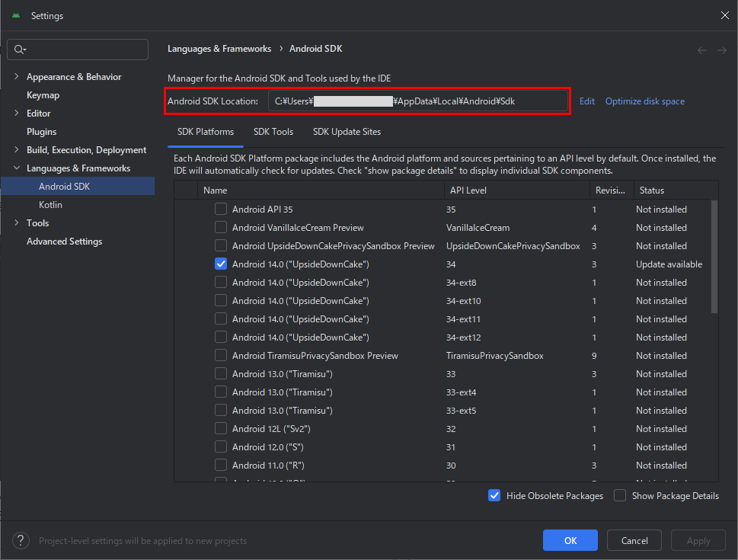Click the back navigation arrow
Image resolution: width=738 pixels, height=560 pixels.
[x=702, y=50]
